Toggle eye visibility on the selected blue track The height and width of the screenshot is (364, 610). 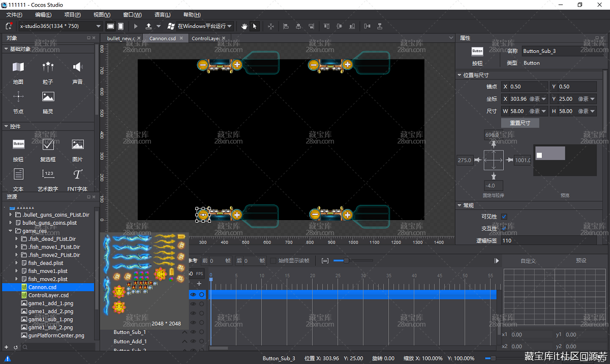(x=193, y=294)
